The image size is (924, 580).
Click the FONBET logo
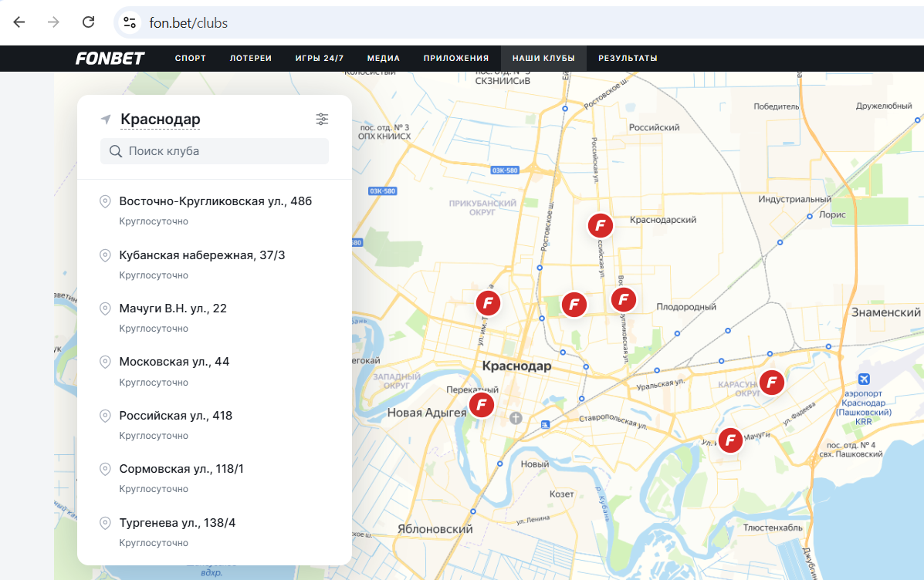tap(110, 59)
